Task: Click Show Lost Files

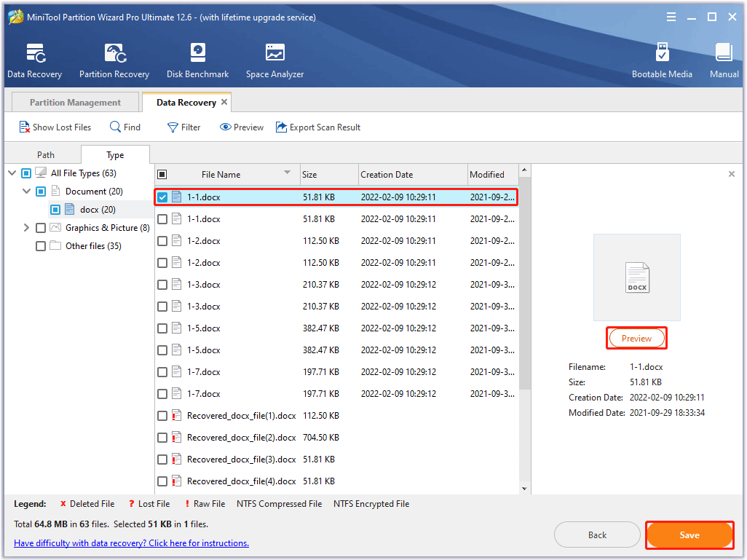Action: (x=55, y=127)
